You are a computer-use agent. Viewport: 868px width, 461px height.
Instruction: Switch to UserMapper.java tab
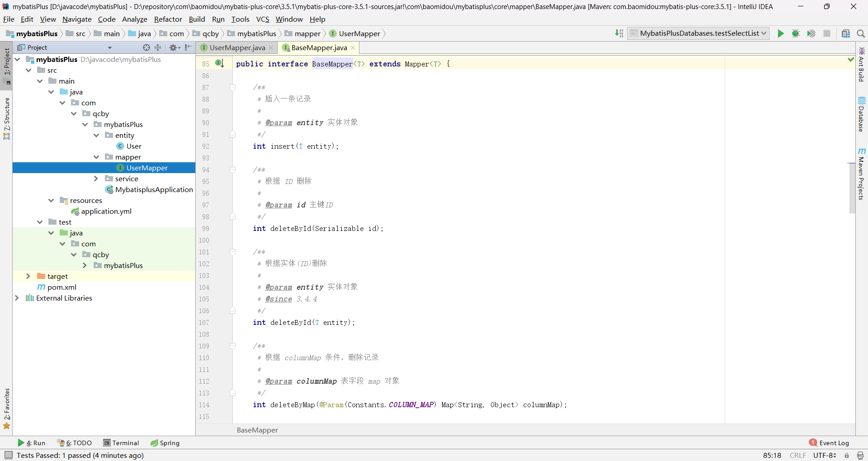(237, 47)
